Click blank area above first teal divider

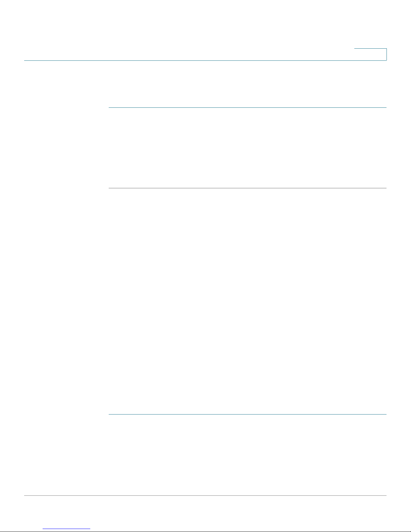(248, 84)
